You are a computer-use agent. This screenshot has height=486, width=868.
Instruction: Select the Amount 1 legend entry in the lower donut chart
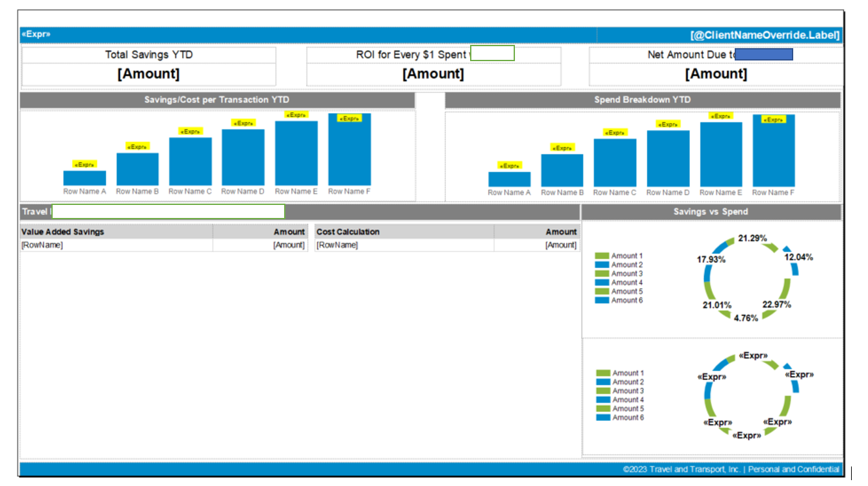point(620,373)
